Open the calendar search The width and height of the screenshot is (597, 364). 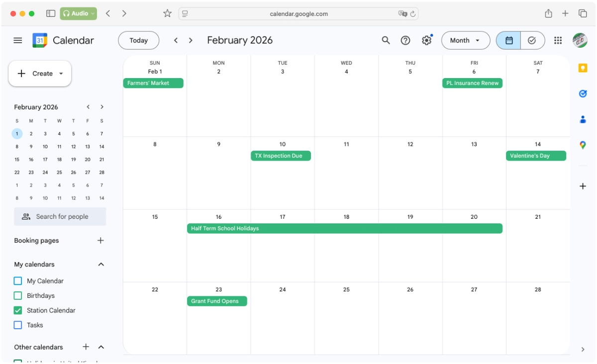(x=386, y=40)
